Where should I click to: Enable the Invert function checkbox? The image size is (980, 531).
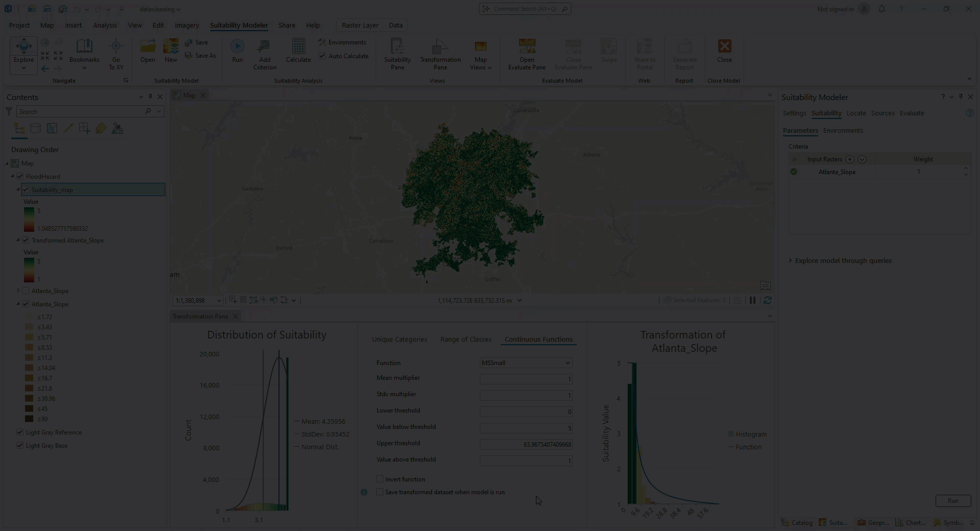tap(380, 479)
